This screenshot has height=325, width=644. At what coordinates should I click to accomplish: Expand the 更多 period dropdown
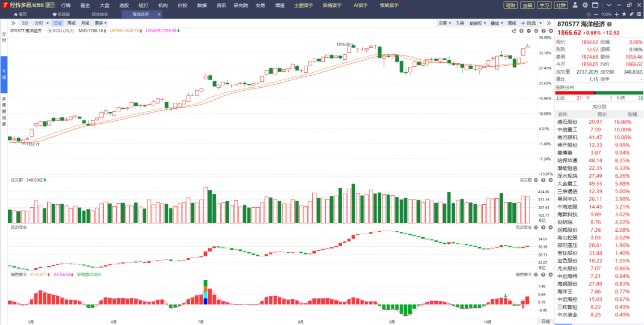[101, 23]
